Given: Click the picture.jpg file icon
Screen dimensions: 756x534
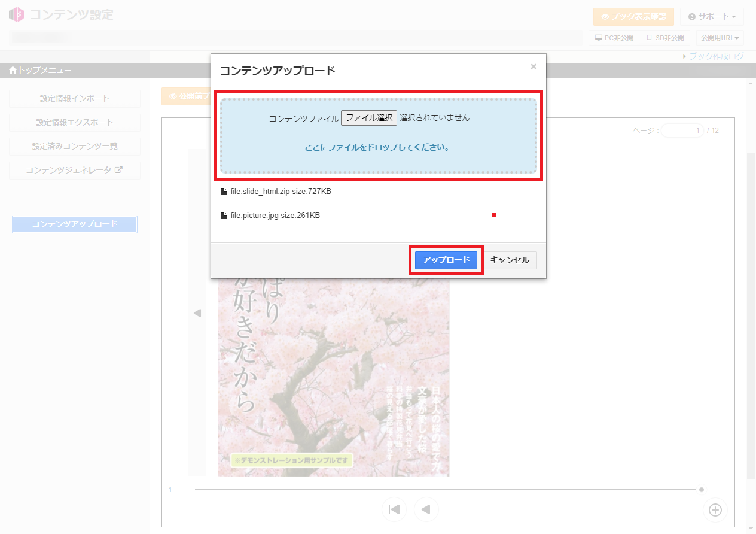Looking at the screenshot, I should point(224,216).
